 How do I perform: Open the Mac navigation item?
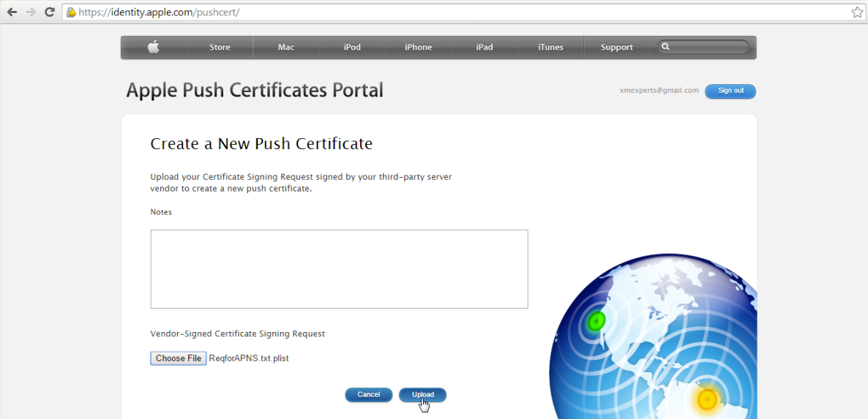286,48
